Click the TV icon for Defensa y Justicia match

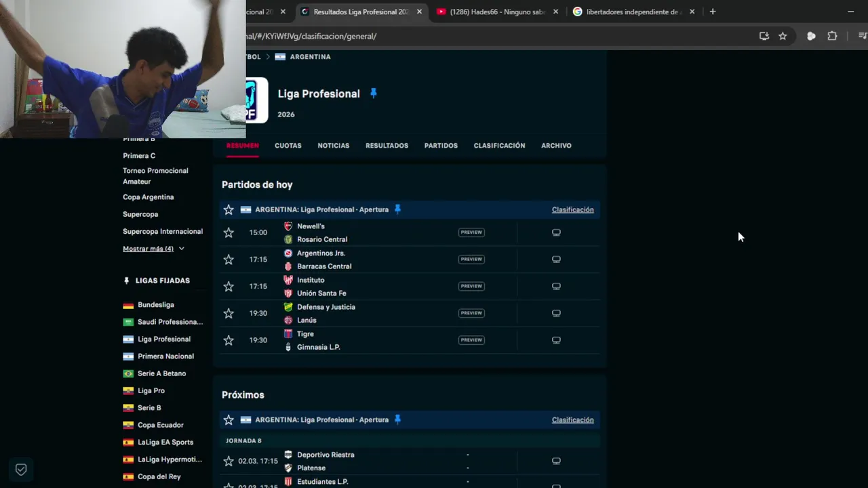coord(556,313)
